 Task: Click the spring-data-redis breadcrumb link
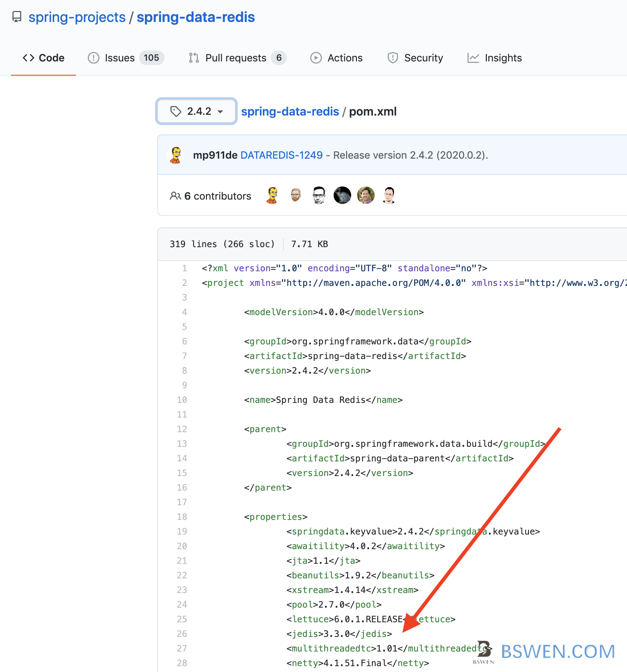pos(290,112)
